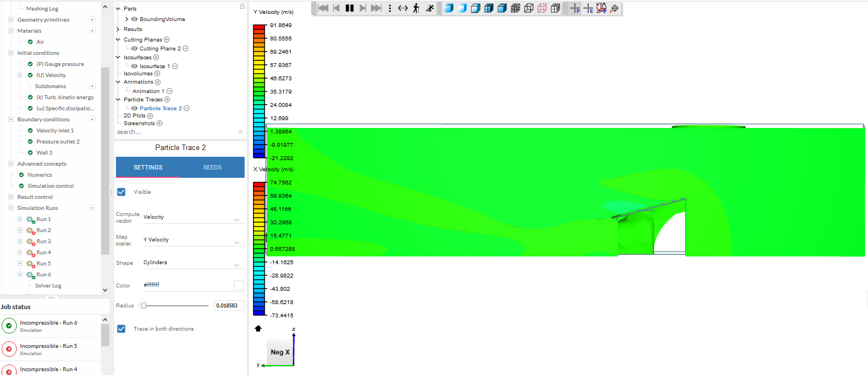Expand Geometry primitives options circle button

pyautogui.click(x=93, y=20)
